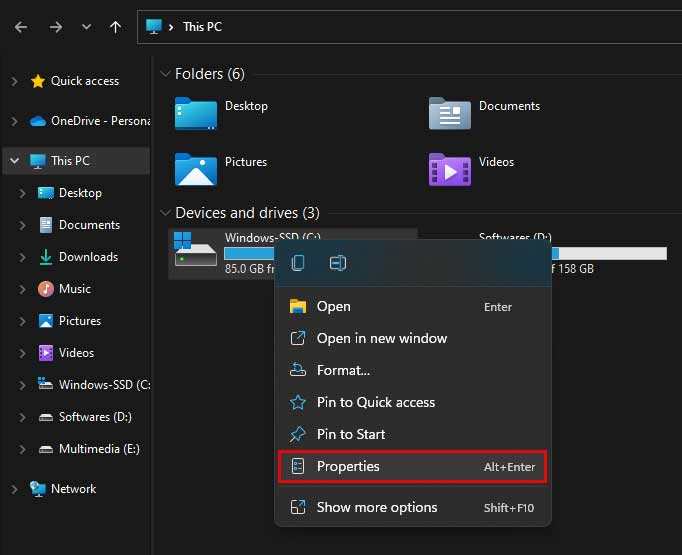
Task: Choose Open in new window
Action: [412, 338]
